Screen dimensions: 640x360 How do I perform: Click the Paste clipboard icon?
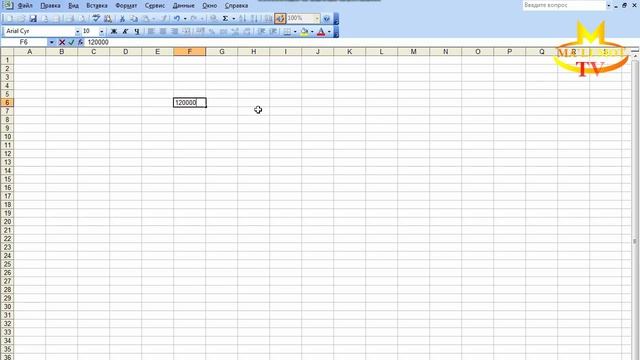click(146, 18)
